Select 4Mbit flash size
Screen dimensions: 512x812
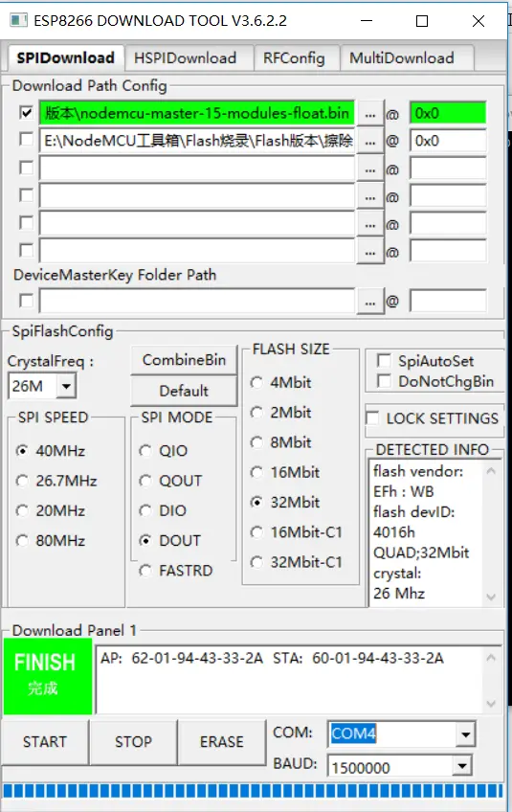(256, 383)
